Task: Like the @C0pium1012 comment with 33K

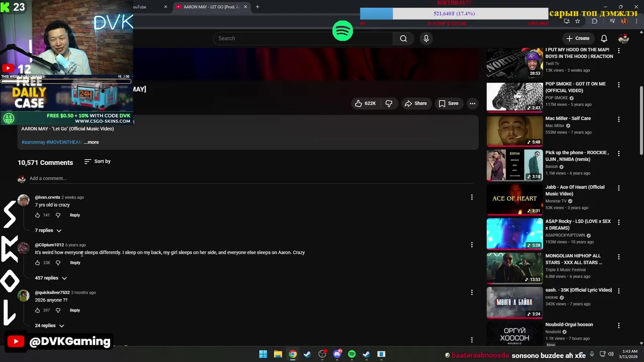Action: 38,263
